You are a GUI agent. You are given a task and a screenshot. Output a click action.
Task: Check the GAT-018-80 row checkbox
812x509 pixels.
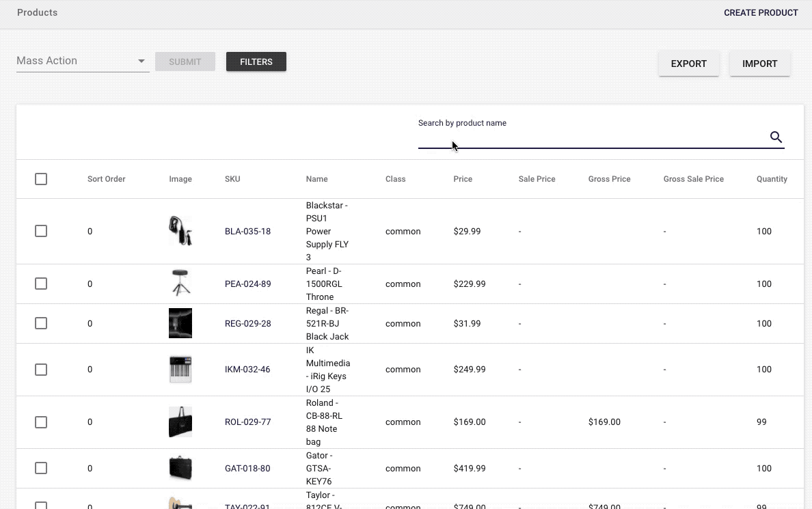(41, 468)
